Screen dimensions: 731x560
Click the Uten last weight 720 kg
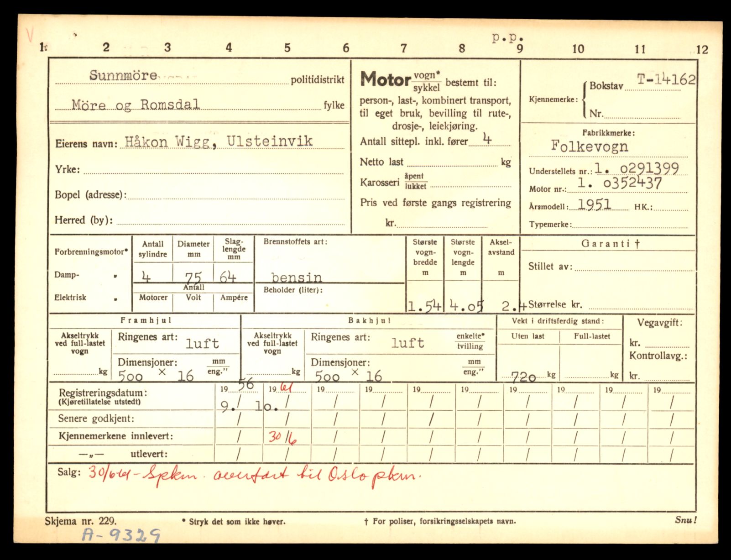(523, 377)
